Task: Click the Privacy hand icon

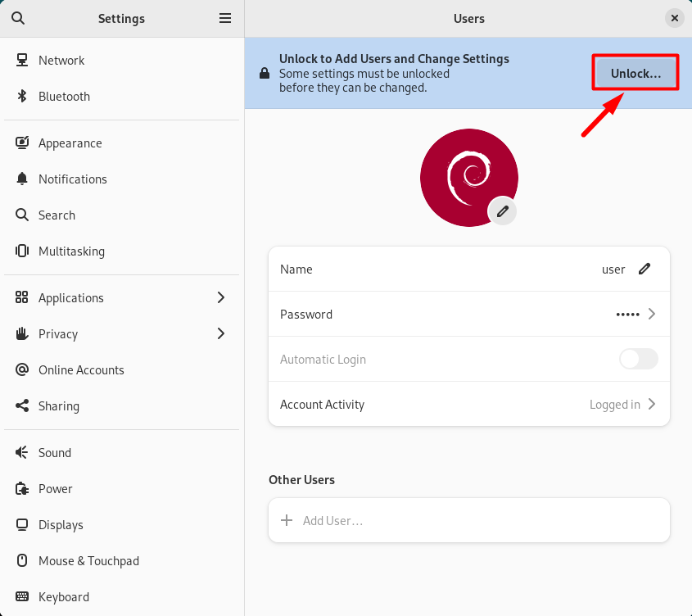Action: coord(21,333)
